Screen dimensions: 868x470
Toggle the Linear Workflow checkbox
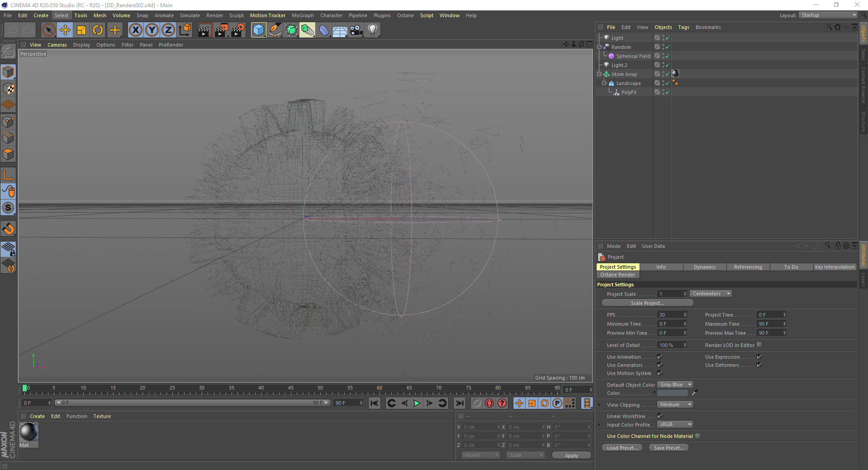(x=659, y=416)
